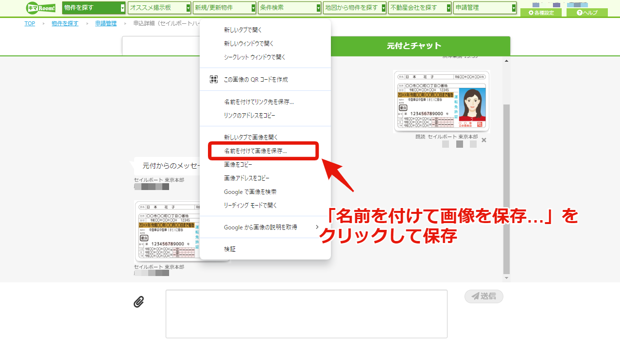Select 検証 in context menu
The image size is (620, 364).
click(x=265, y=249)
